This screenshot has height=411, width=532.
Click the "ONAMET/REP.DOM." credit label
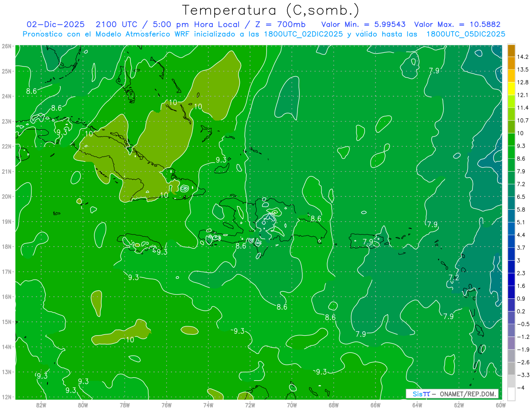pos(467,394)
